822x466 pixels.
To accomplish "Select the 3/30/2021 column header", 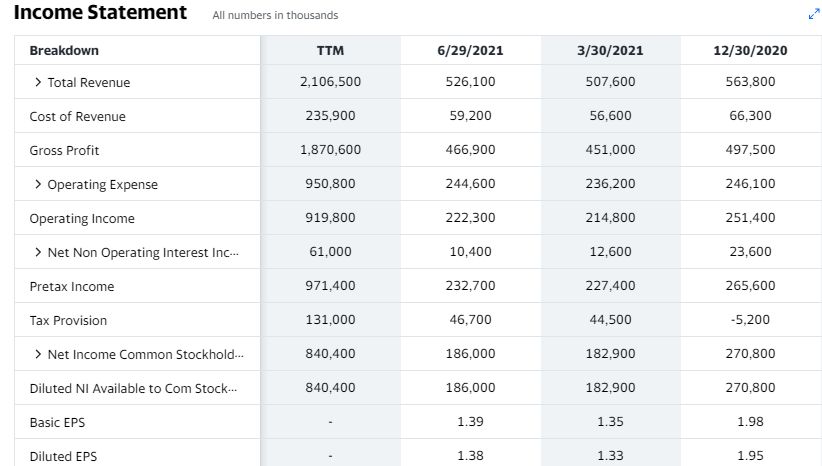I will (x=610, y=50).
